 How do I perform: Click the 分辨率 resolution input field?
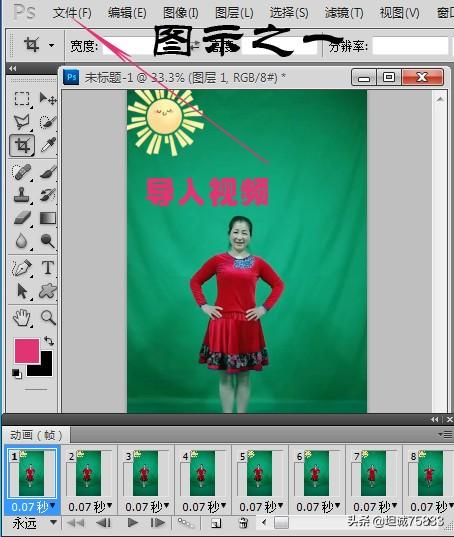tap(410, 46)
